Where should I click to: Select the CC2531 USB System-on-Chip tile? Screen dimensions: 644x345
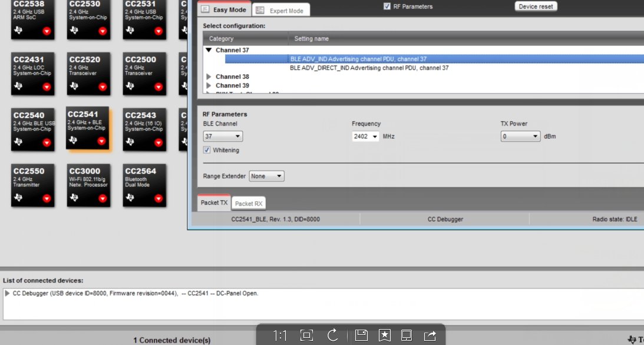tap(144, 19)
